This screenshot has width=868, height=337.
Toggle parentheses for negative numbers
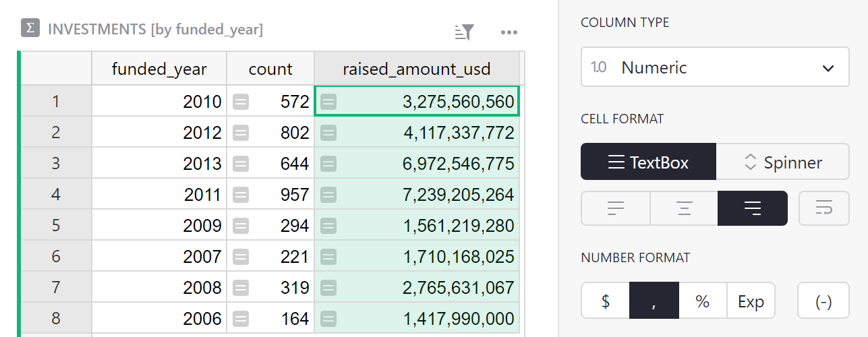[823, 301]
